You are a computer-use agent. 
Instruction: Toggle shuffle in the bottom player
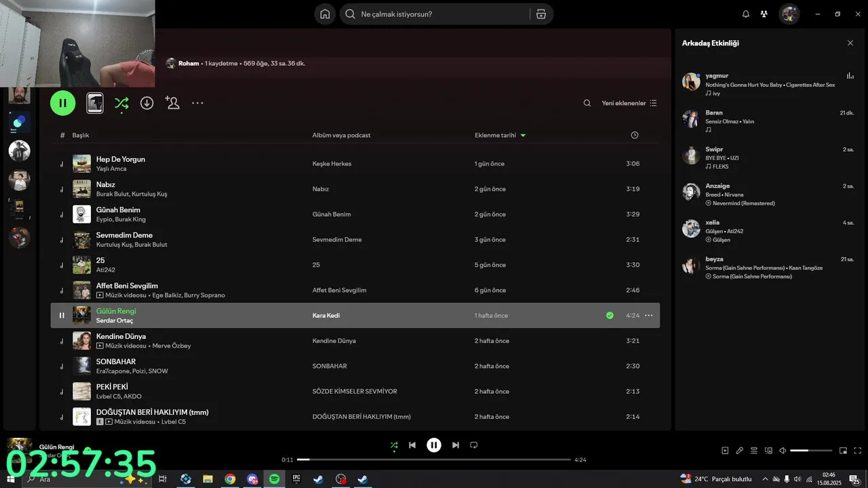[x=394, y=445]
